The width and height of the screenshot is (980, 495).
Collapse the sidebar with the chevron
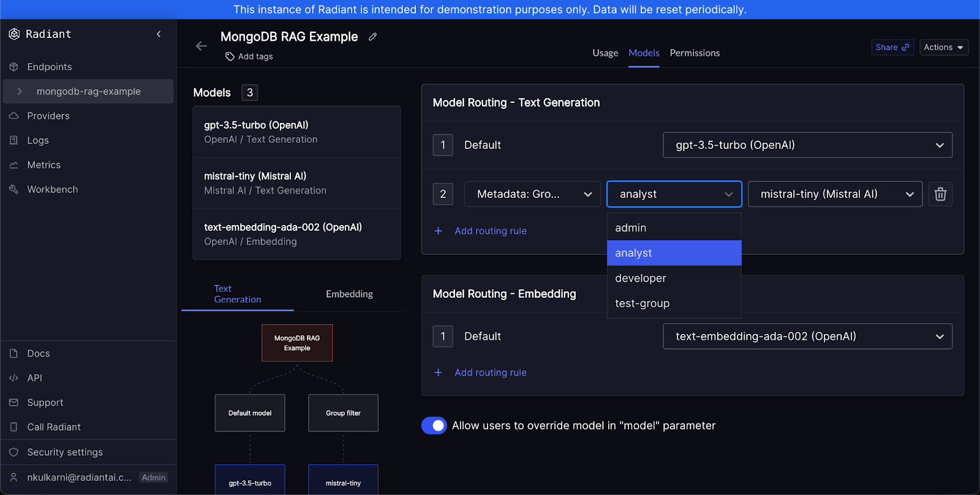pyautogui.click(x=159, y=34)
